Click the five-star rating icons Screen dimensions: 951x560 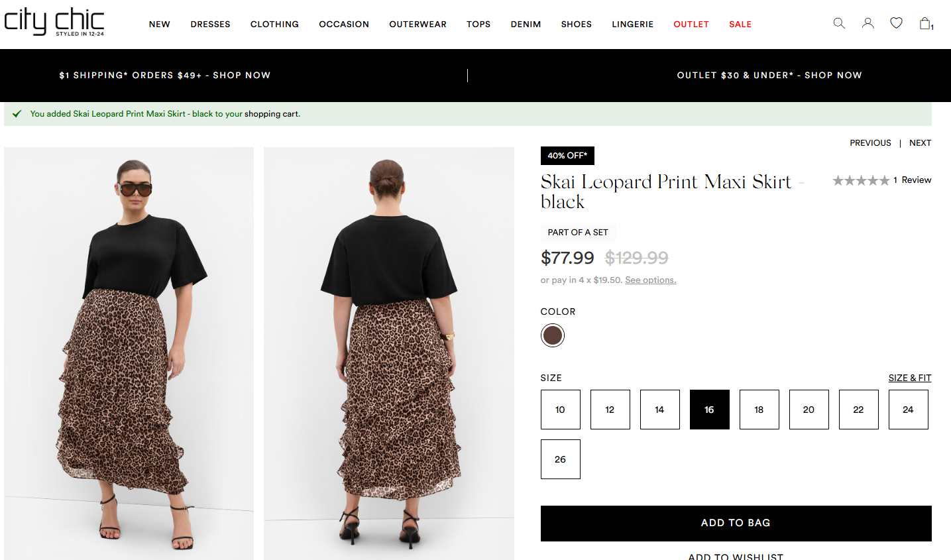[x=861, y=180]
